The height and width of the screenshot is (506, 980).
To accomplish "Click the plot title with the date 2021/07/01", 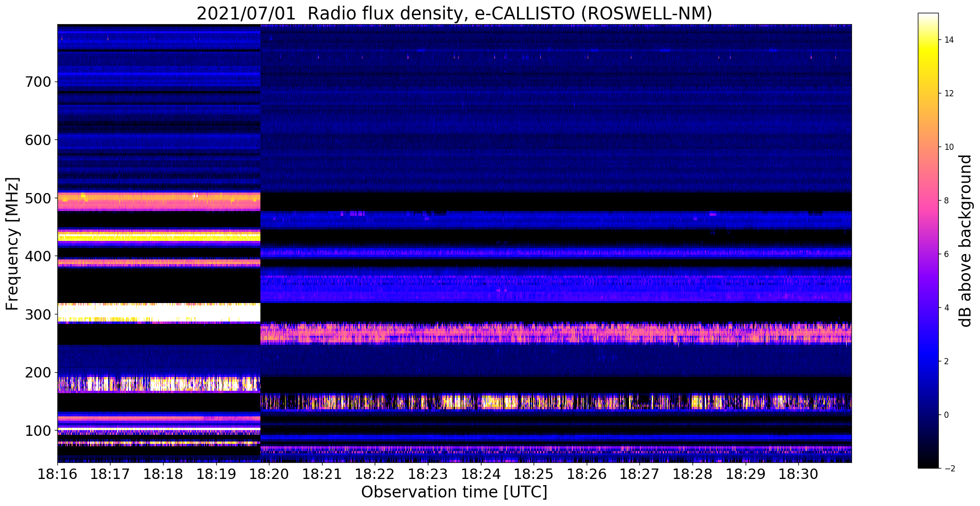I will tap(454, 13).
